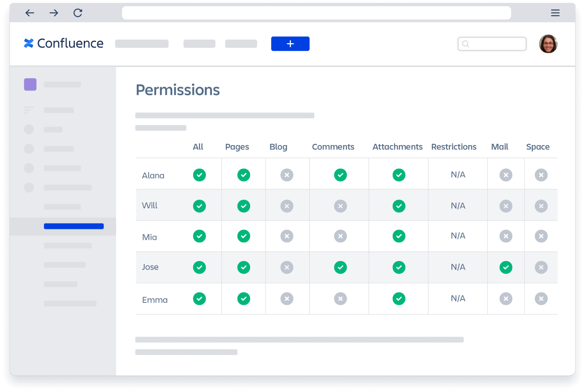585x392 pixels.
Task: Select the highlighted blue sidebar item
Action: pos(74,226)
